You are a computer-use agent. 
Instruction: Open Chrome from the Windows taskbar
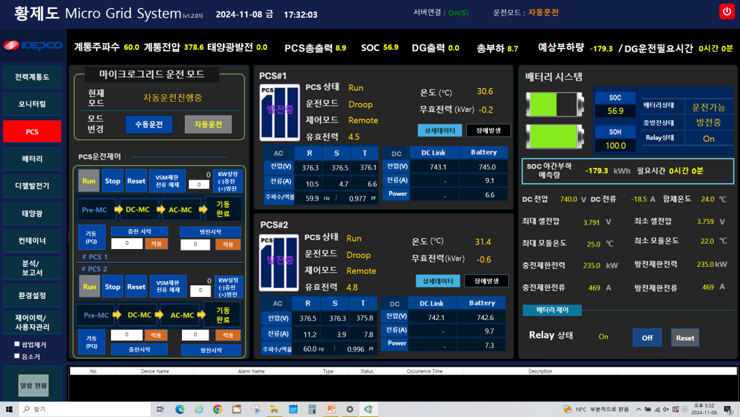click(217, 409)
